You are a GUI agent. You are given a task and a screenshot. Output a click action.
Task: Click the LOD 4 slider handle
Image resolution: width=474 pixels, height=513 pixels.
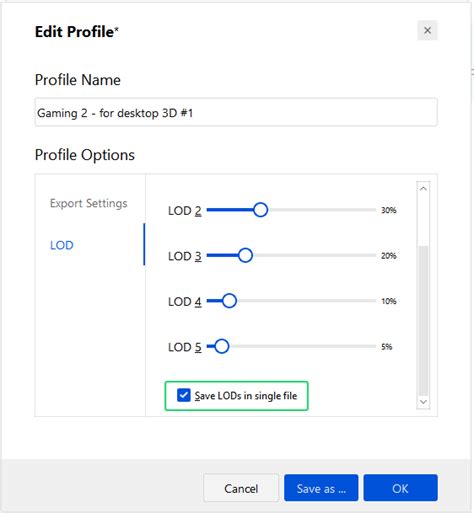[229, 301]
